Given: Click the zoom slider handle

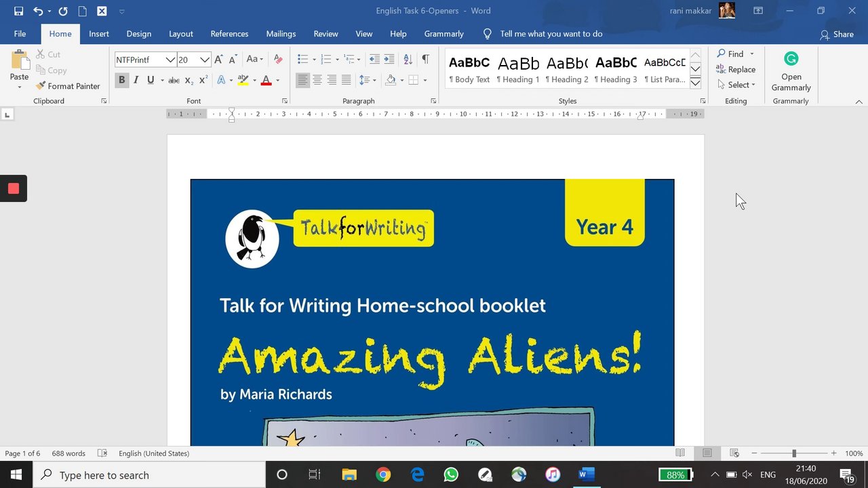Looking at the screenshot, I should 794,453.
